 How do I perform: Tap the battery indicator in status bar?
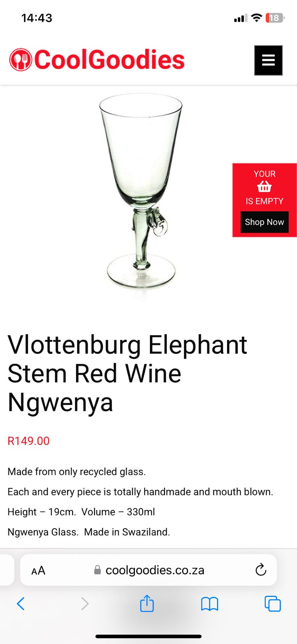tap(275, 18)
